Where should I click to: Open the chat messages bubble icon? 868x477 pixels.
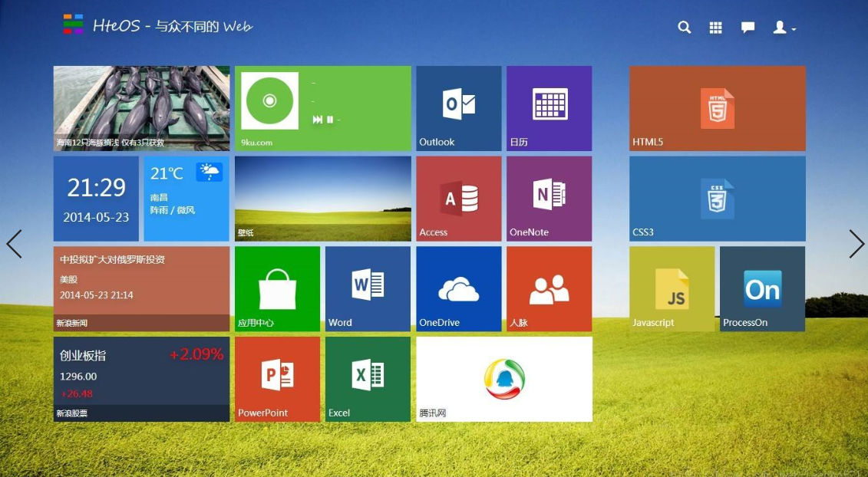click(x=748, y=28)
